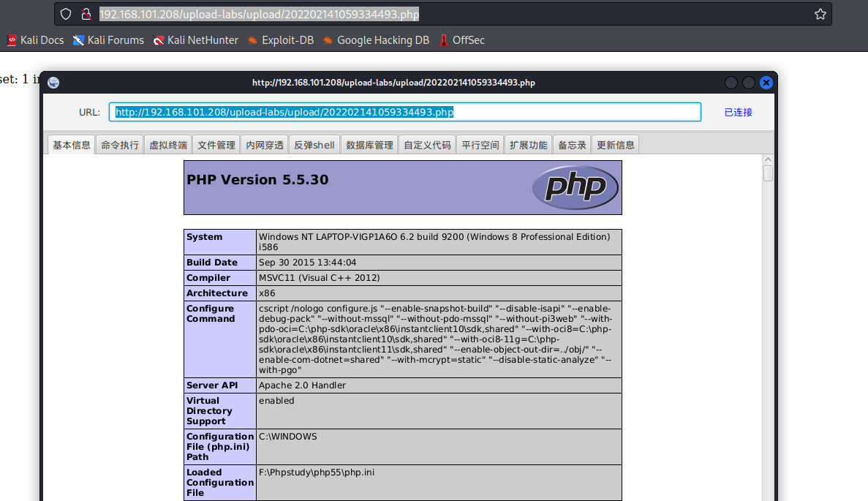Switch to the 扩展功能 tab
This screenshot has height=501, width=868.
pos(528,145)
